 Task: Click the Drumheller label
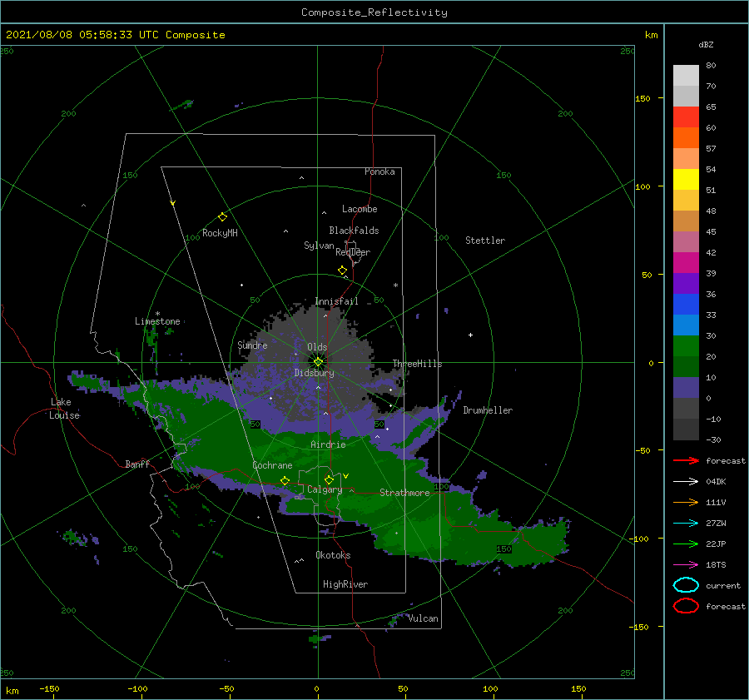coord(488,410)
